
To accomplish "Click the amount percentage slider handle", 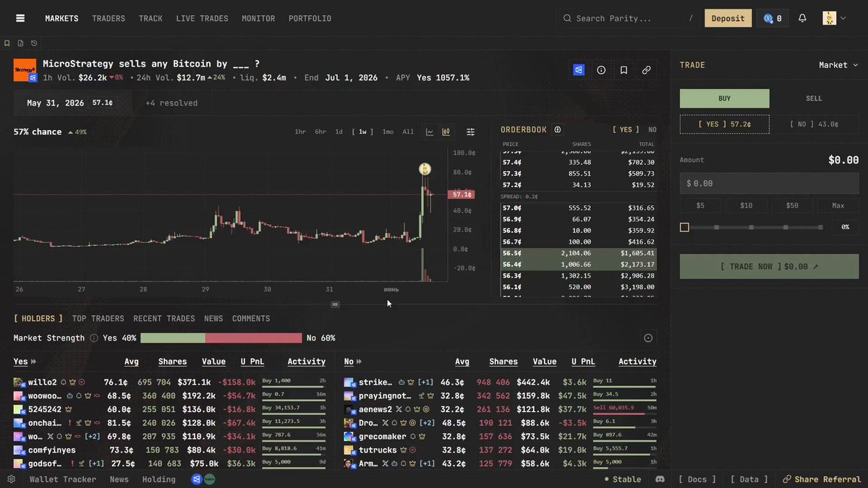I will coord(684,227).
